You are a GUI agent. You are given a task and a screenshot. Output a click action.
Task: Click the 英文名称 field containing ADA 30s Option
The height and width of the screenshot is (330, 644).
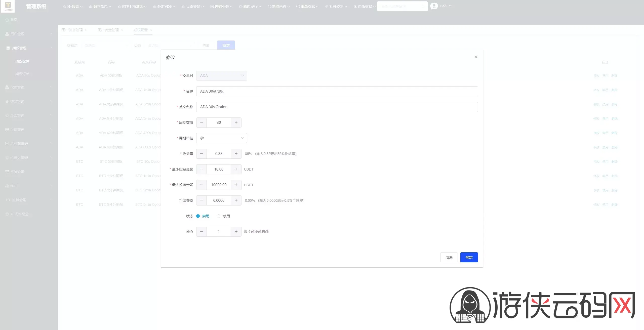point(337,107)
